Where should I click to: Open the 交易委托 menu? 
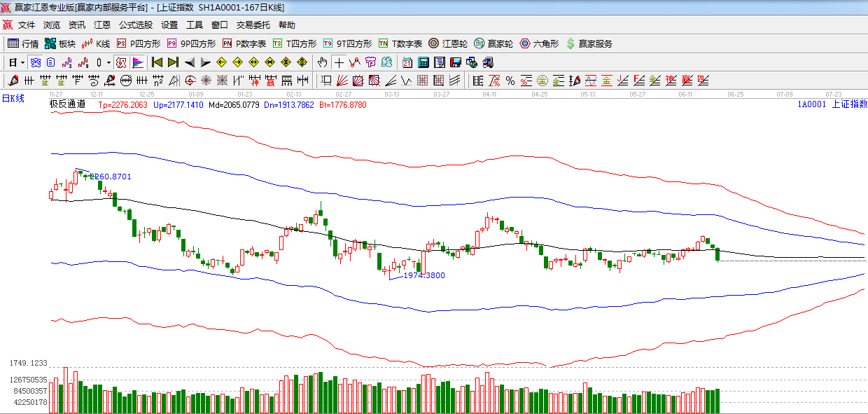coord(253,25)
